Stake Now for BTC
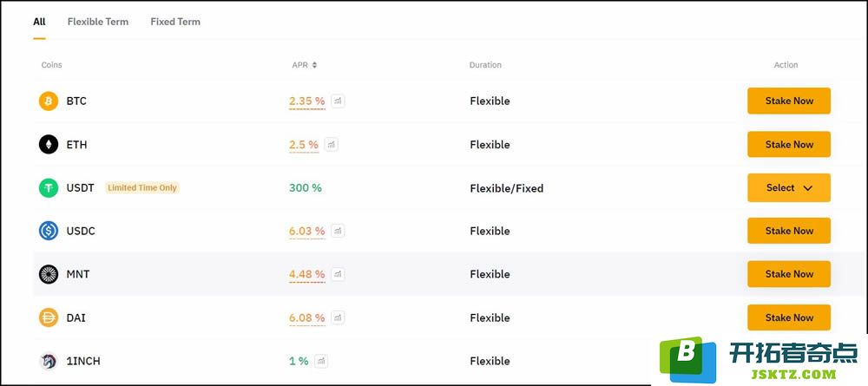The image size is (868, 386). point(789,101)
